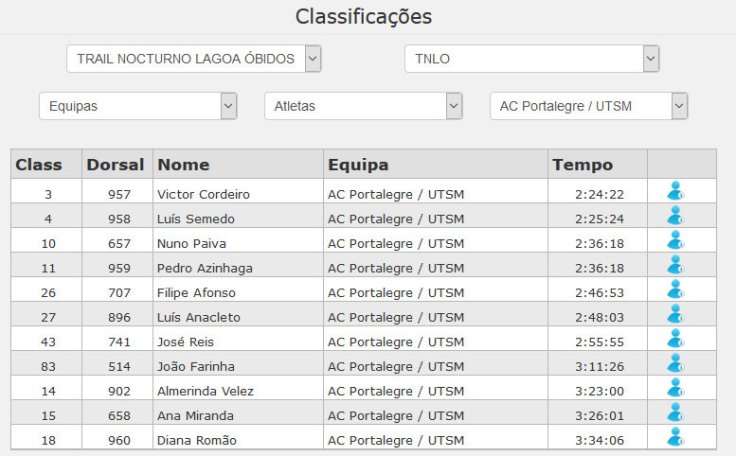Click profile icon next to Filipe Afonso
Viewport: 736px width, 456px height.
point(675,289)
